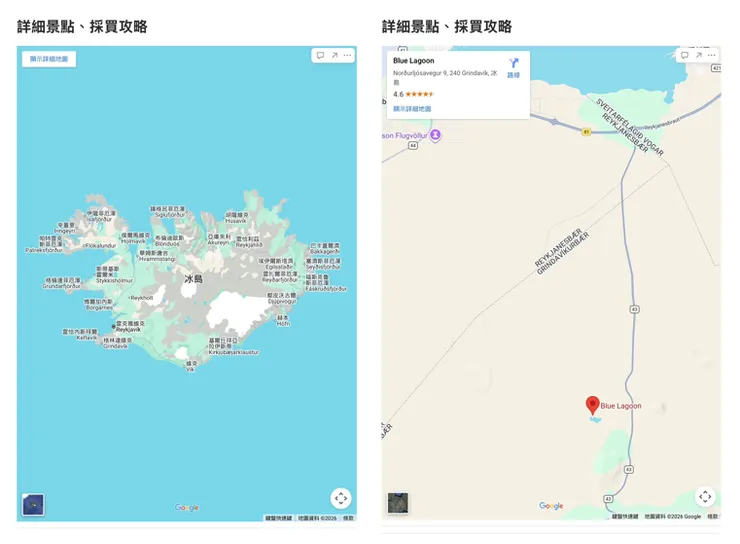The height and width of the screenshot is (544, 740).
Task: Click the 4.6 star rating in the info card
Action: pyautogui.click(x=413, y=94)
